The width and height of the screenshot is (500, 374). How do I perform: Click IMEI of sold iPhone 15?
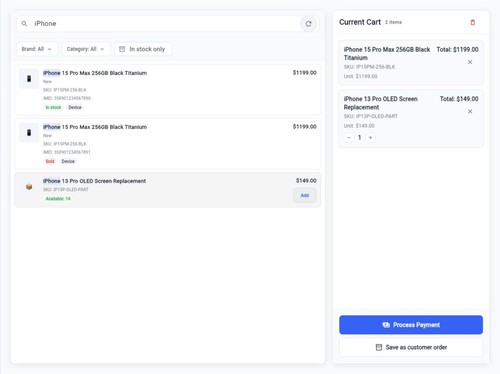coord(67,152)
